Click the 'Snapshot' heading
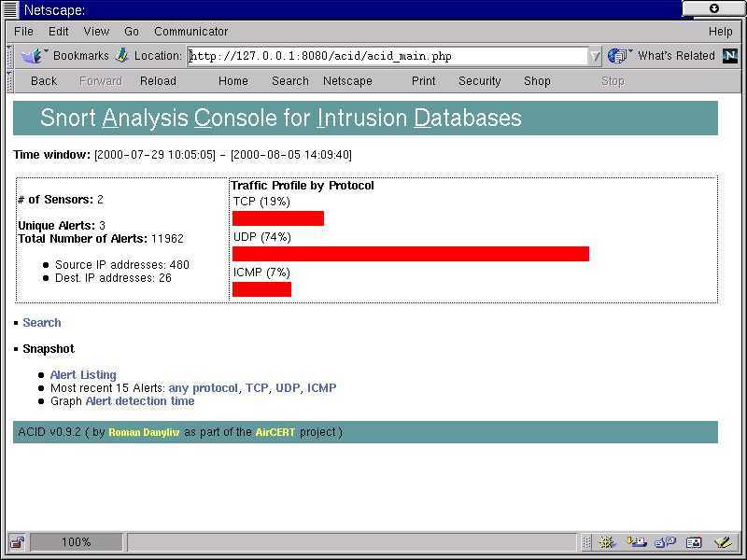 (x=49, y=348)
